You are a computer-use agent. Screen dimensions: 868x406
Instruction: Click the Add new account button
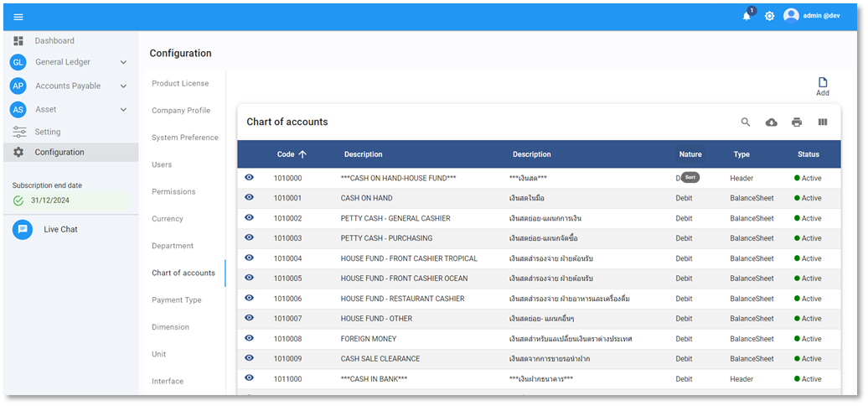tap(823, 86)
